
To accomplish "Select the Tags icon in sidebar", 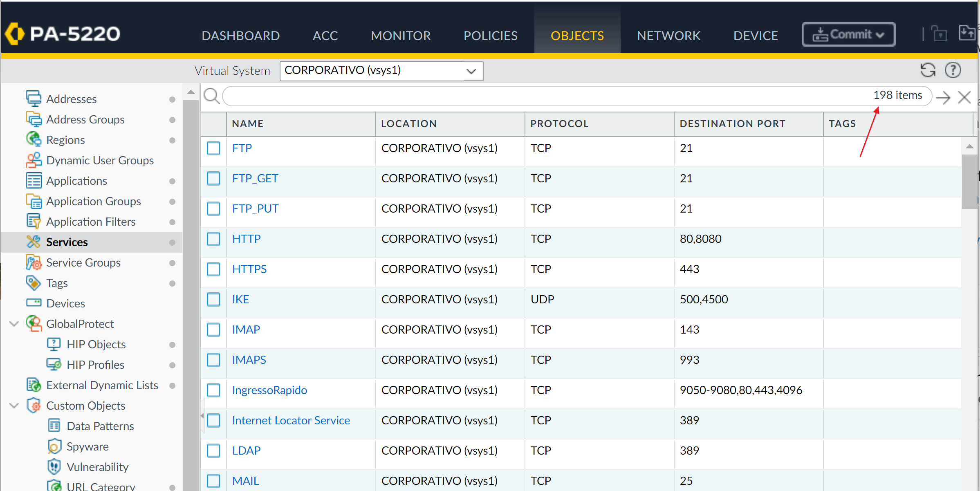I will pyautogui.click(x=34, y=282).
